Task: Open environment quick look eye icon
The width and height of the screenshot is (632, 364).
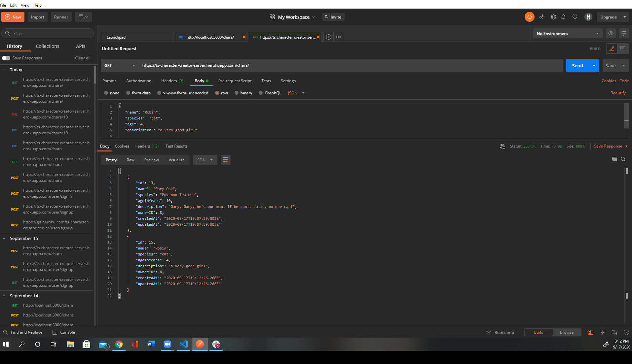Action: point(611,33)
